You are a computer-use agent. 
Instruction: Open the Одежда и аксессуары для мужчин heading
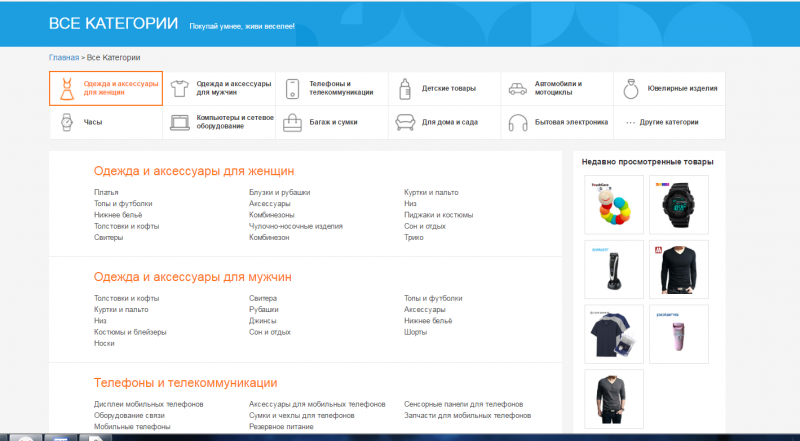coord(193,277)
